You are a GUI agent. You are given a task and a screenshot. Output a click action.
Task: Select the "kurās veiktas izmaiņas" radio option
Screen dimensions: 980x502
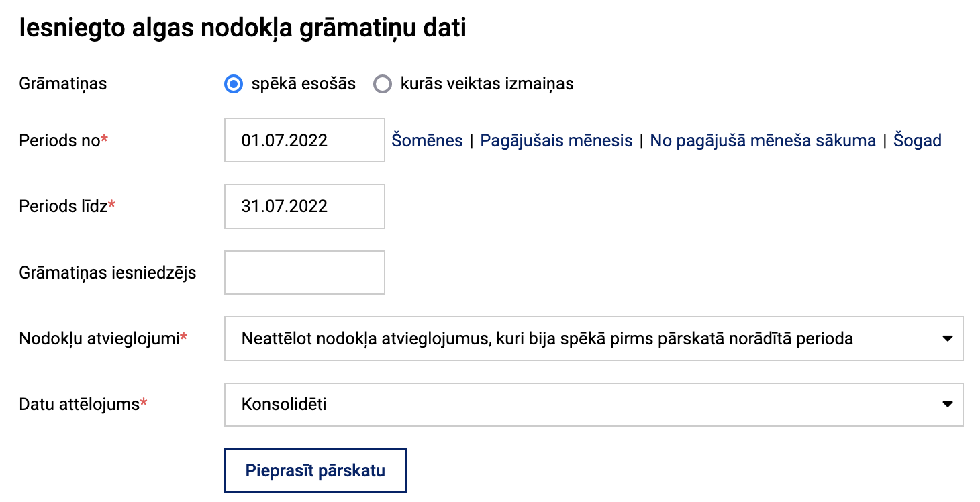[x=383, y=85]
